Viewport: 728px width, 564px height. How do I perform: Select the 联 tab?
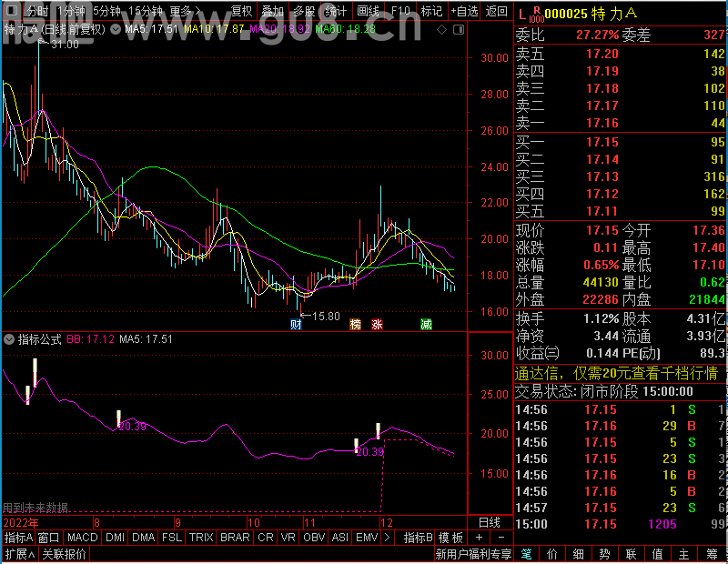(631, 554)
